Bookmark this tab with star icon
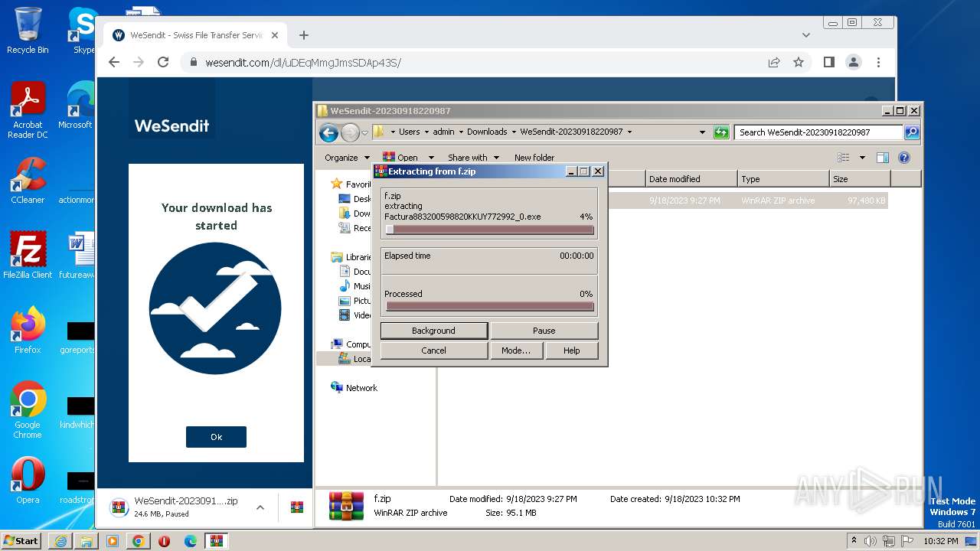Image resolution: width=980 pixels, height=551 pixels. pyautogui.click(x=799, y=62)
